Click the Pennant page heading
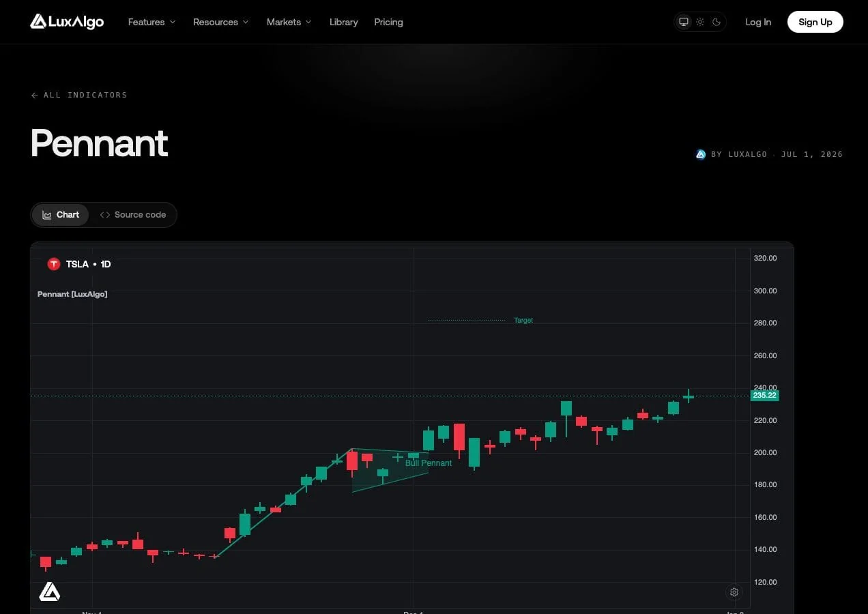The width and height of the screenshot is (868, 614). (100, 143)
